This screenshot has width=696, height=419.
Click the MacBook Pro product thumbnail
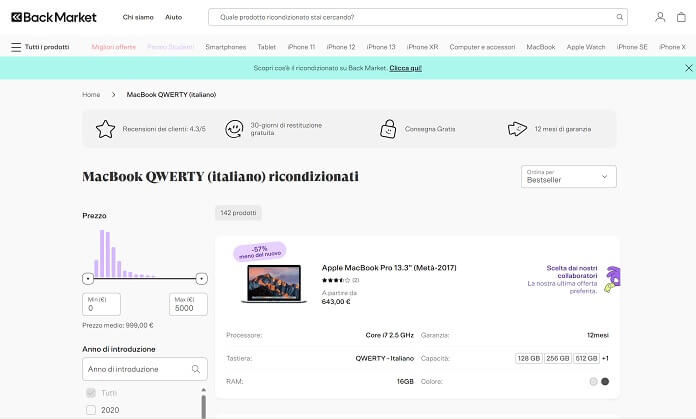coord(274,284)
